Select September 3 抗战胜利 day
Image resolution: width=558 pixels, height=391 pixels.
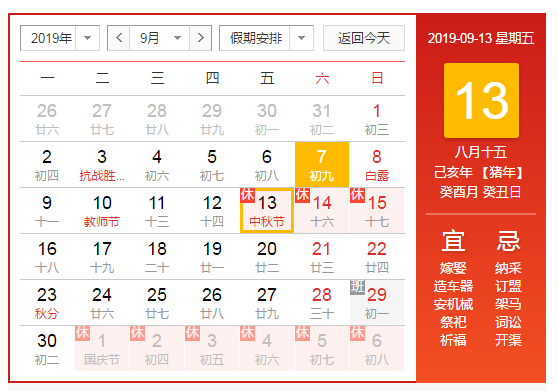pyautogui.click(x=102, y=165)
